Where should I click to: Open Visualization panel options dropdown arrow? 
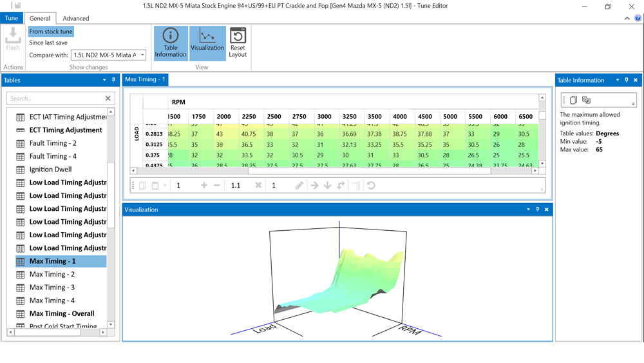[x=528, y=210]
